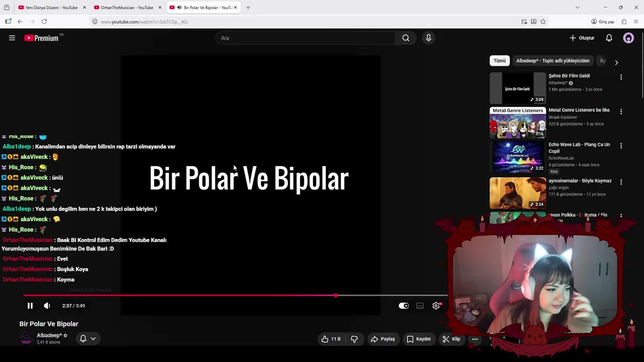Open Metal Genre Listeners video thumbnail
The height and width of the screenshot is (362, 644).
click(518, 122)
